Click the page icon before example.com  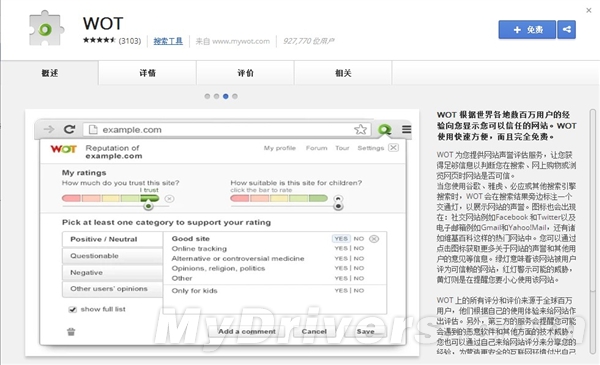[93, 130]
